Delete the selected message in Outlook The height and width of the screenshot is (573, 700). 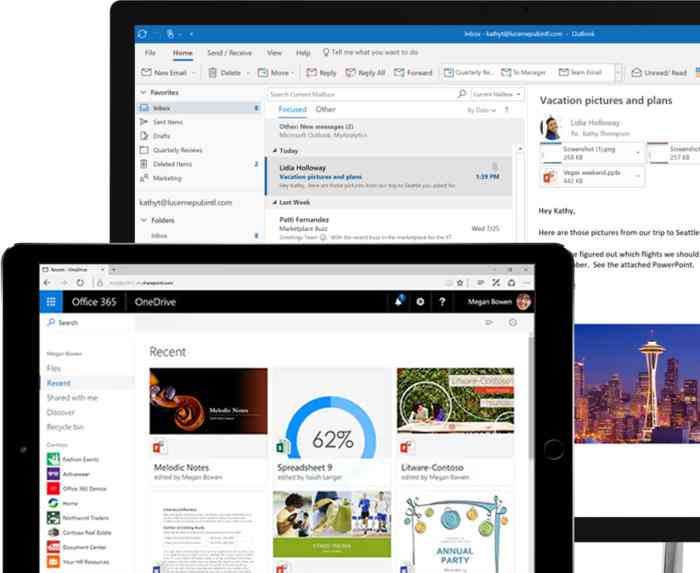[225, 72]
